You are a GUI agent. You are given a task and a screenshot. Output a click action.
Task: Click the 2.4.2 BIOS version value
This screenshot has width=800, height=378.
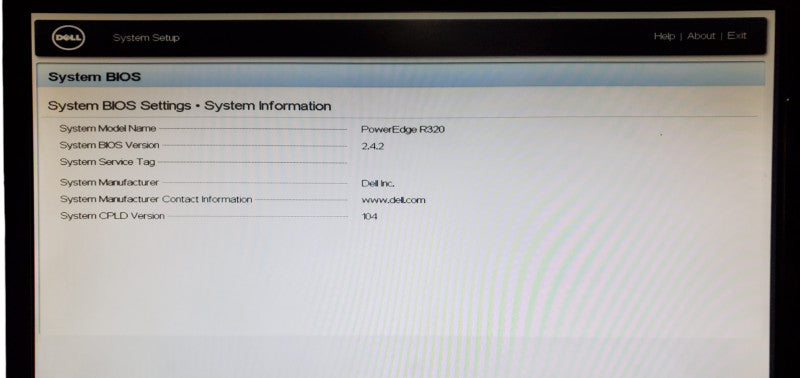[x=372, y=146]
